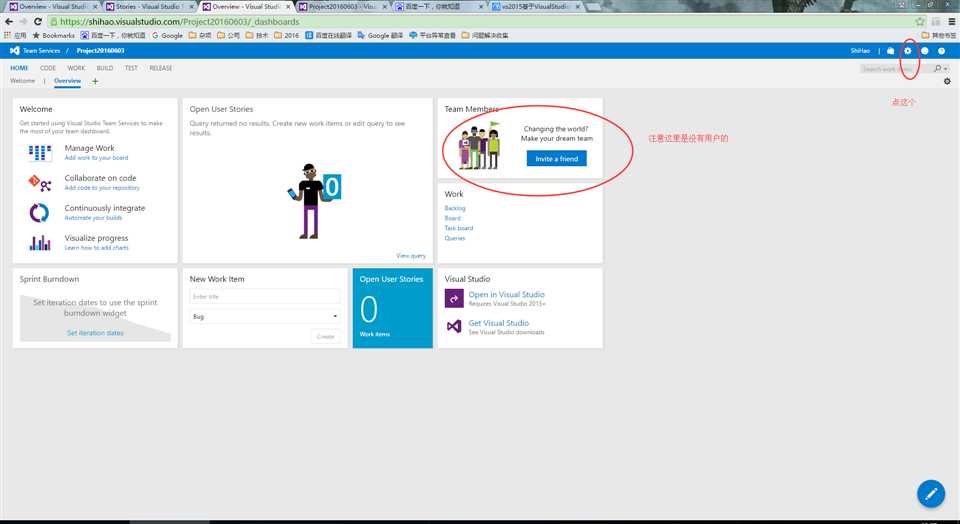Viewport: 960px width, 524px height.
Task: Open the TEST hub
Action: (131, 68)
